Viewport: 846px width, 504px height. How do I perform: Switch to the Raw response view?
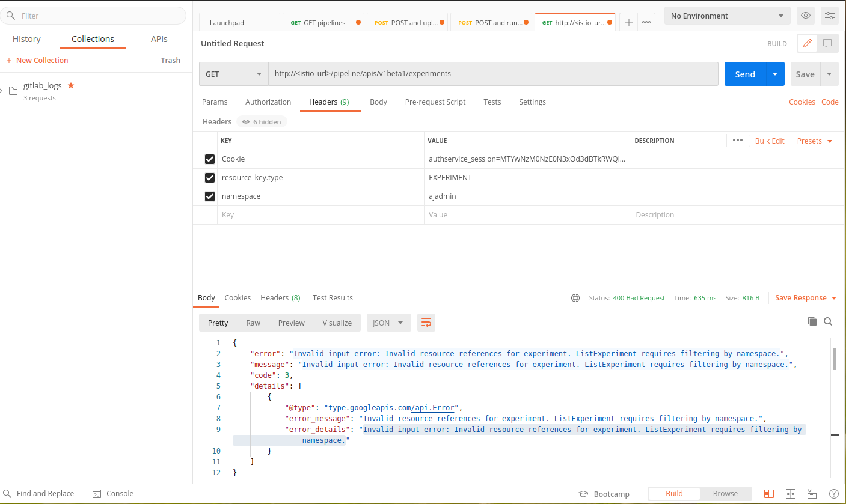[x=253, y=323]
